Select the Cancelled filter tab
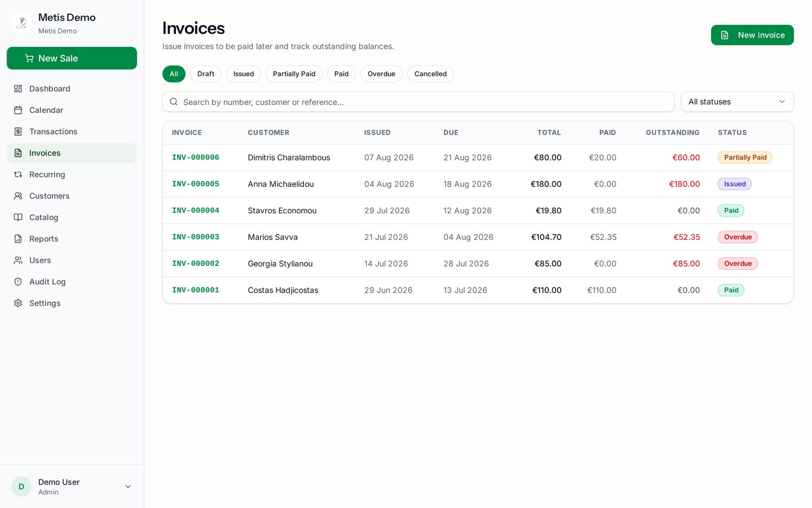Viewport: 812px width, 508px height. [x=430, y=74]
